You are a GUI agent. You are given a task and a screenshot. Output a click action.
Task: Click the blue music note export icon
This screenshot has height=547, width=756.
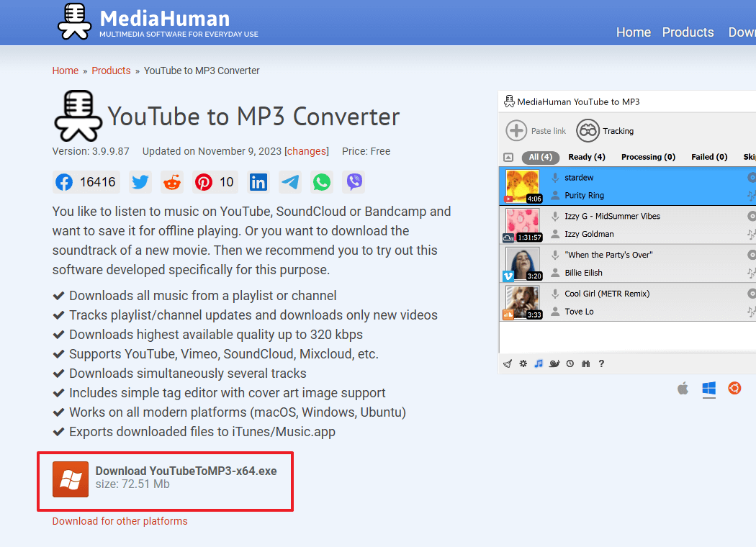point(538,363)
